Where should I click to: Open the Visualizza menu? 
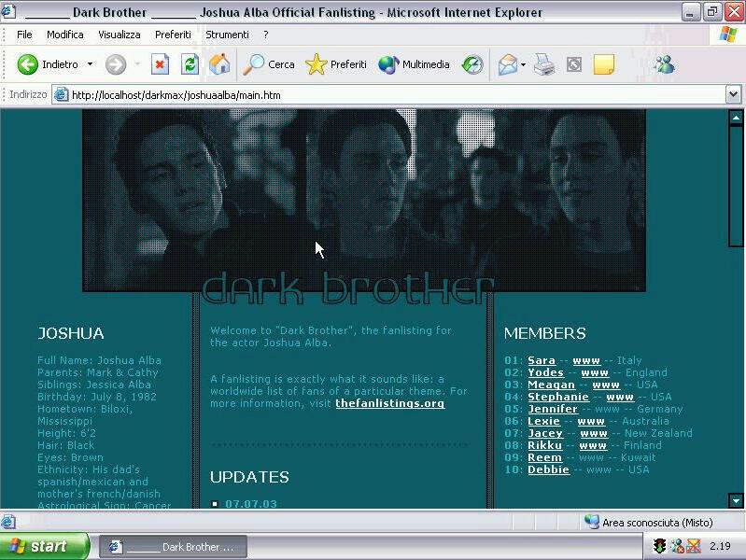[120, 35]
